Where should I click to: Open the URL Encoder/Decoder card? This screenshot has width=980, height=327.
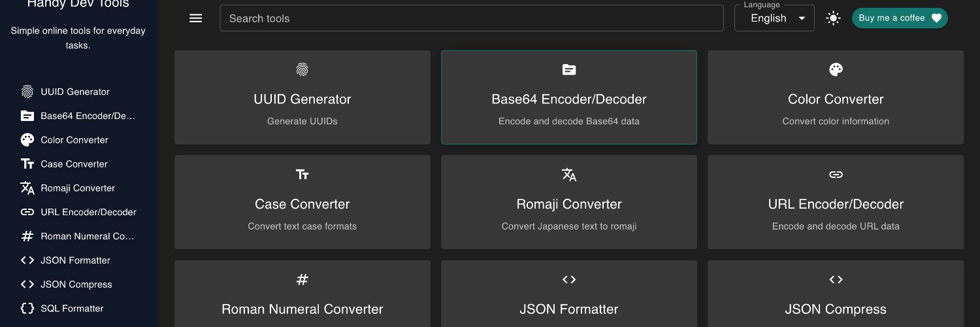pos(835,202)
